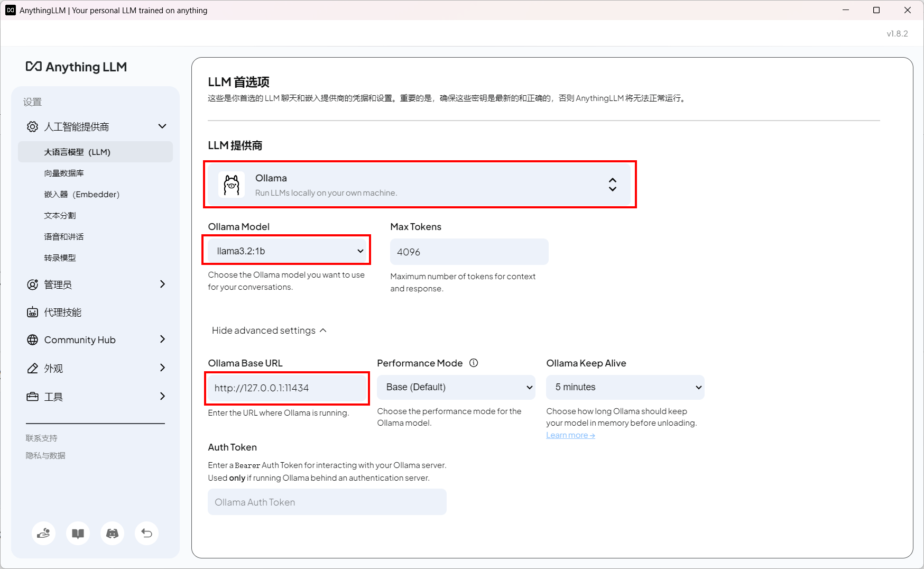
Task: Expand the Community Hub chevron
Action: 162,339
